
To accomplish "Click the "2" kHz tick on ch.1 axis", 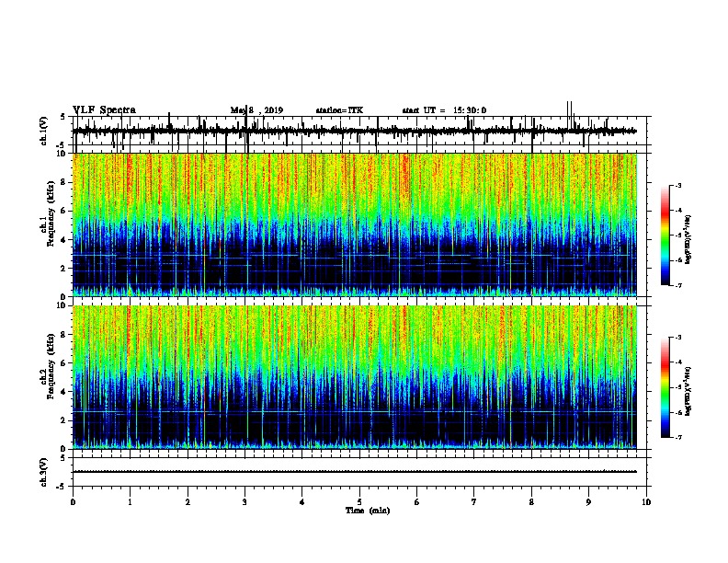I will click(64, 269).
